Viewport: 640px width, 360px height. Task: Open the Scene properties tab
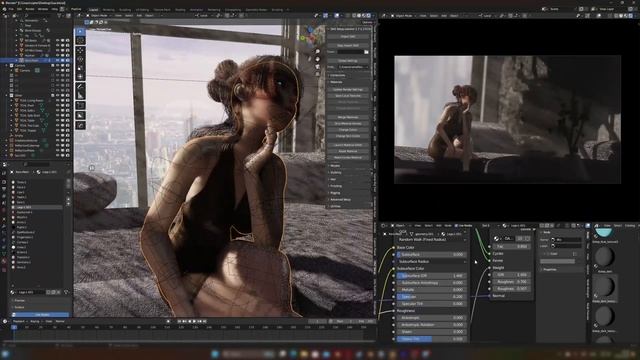(4, 203)
